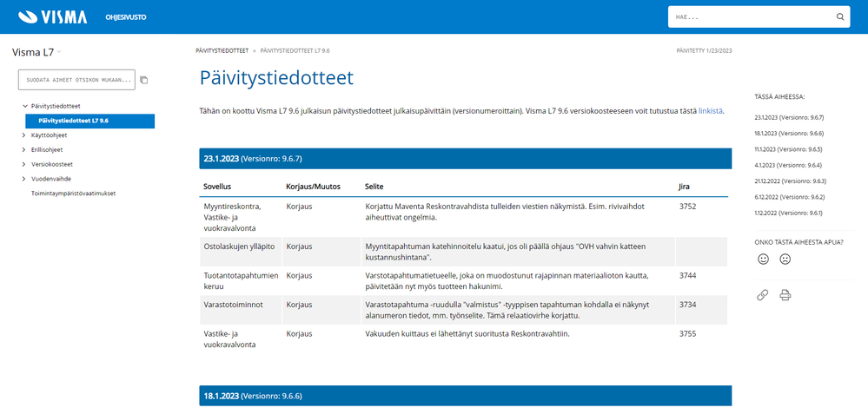The height and width of the screenshot is (414, 868).
Task: Click the PÄIVITETTY 1/23/2023 date text
Action: click(704, 51)
